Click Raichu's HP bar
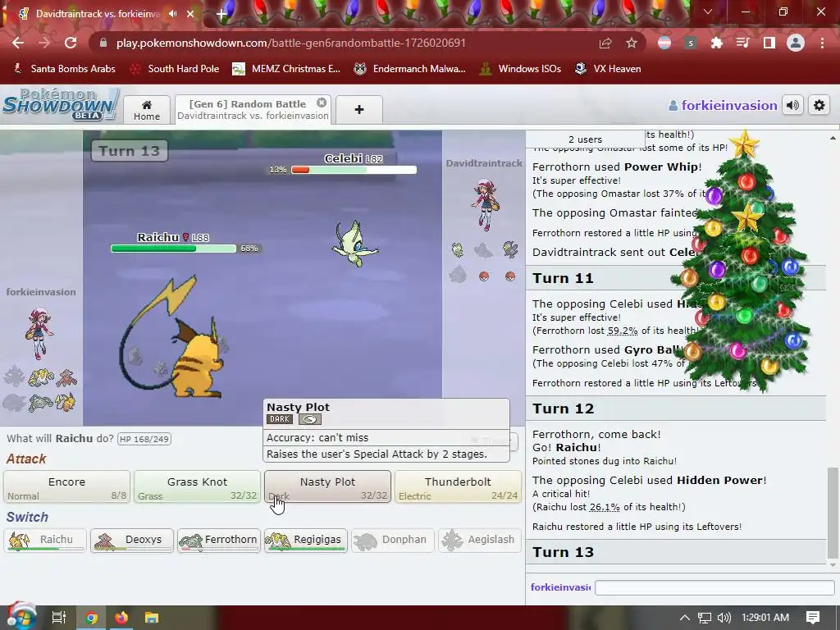 (173, 249)
